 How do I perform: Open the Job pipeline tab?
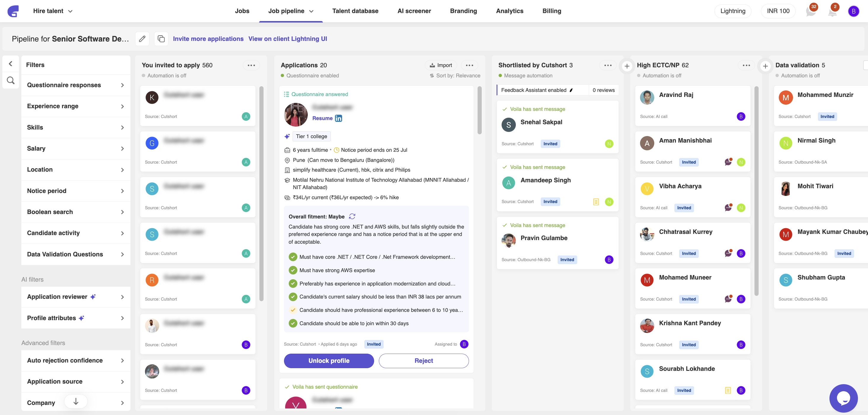pos(291,11)
